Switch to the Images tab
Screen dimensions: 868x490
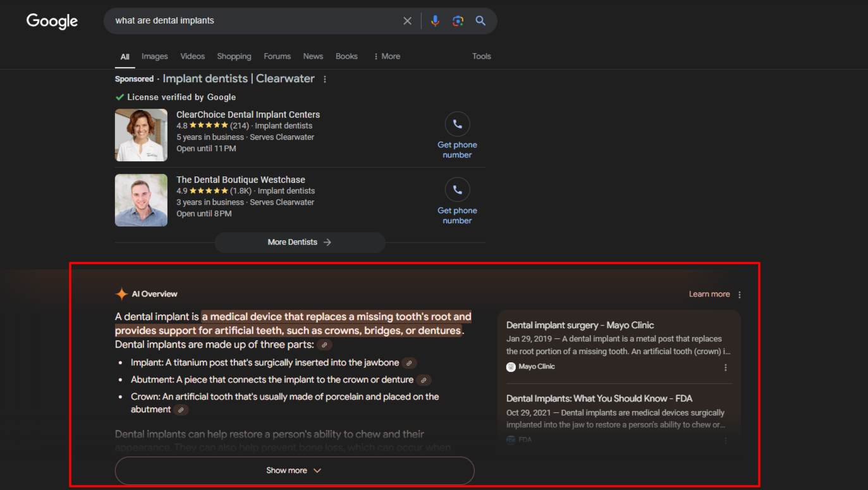[x=155, y=56]
